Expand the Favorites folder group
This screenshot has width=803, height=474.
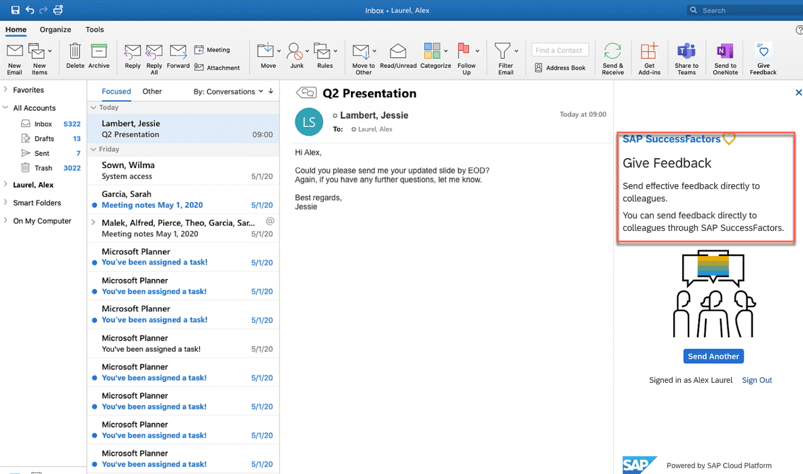pyautogui.click(x=6, y=90)
